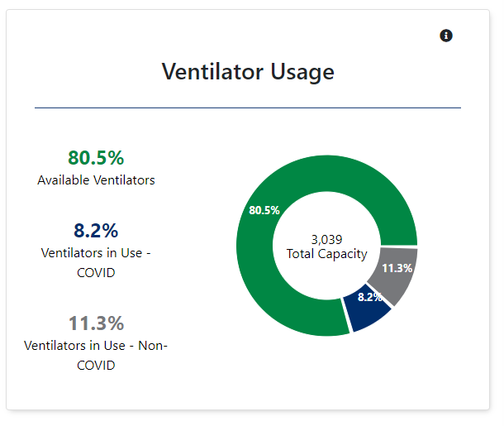The height and width of the screenshot is (426, 504).
Task: Click the Total Capacity text in the donut center
Action: tap(326, 254)
